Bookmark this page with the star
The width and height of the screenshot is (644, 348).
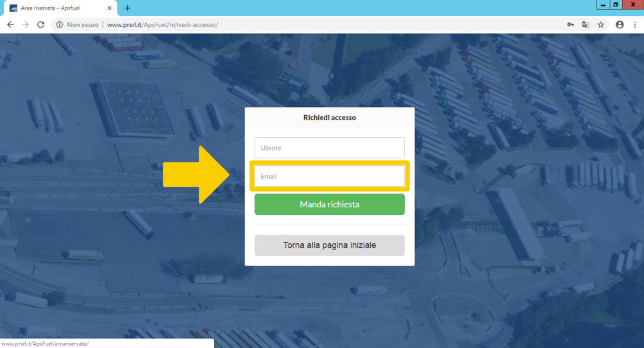click(601, 24)
